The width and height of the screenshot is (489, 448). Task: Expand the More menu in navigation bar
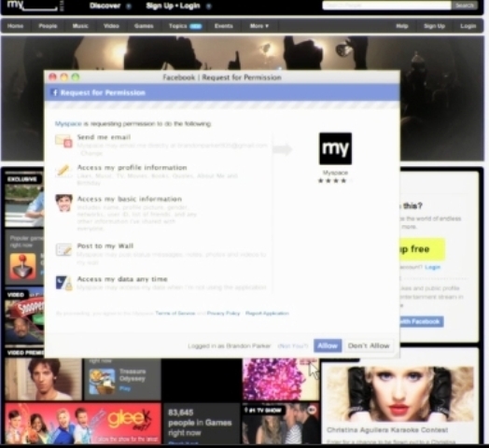pos(259,26)
